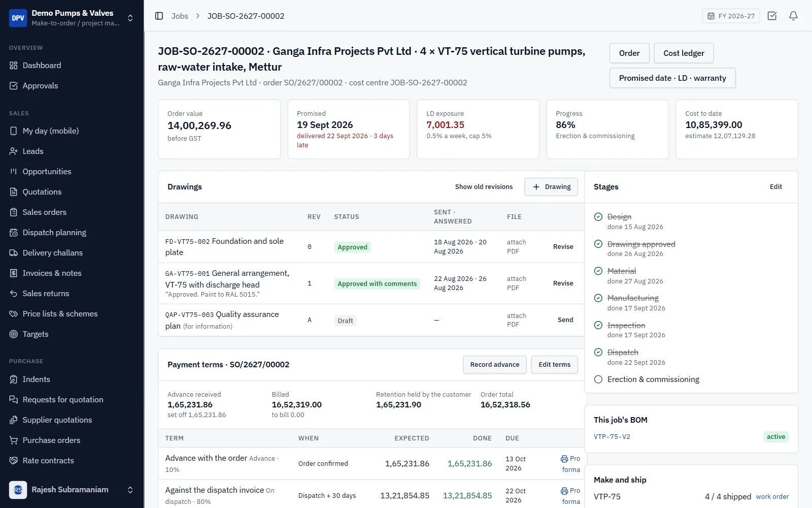Open the tasks checkmark icon in header

tap(772, 16)
